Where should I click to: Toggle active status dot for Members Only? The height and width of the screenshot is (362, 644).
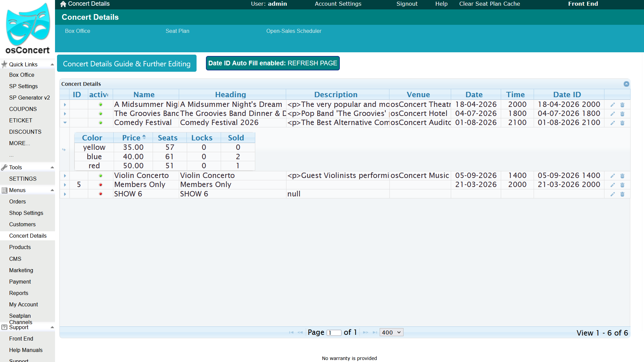click(100, 185)
